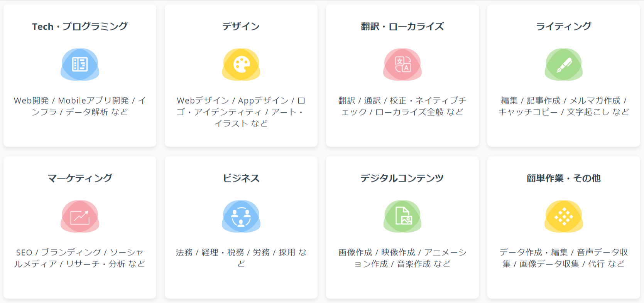This screenshot has height=303, width=644.
Task: Click the マーケティング chart icon
Action: click(x=80, y=216)
